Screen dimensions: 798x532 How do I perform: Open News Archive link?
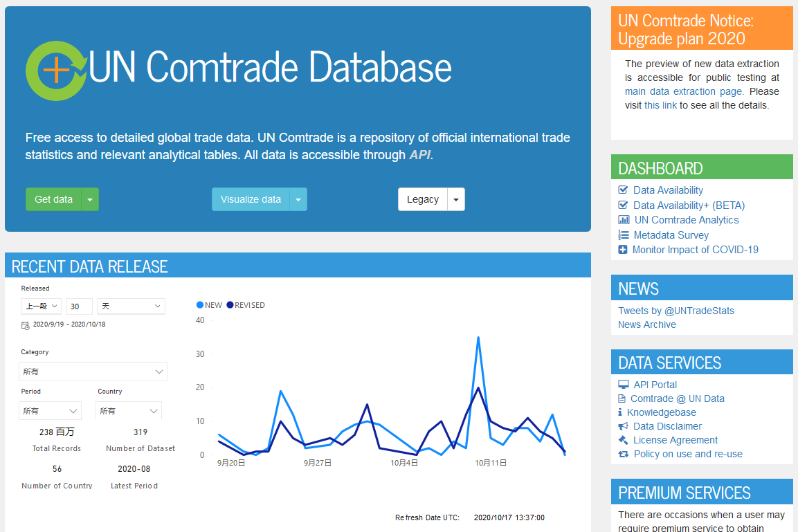click(x=647, y=324)
